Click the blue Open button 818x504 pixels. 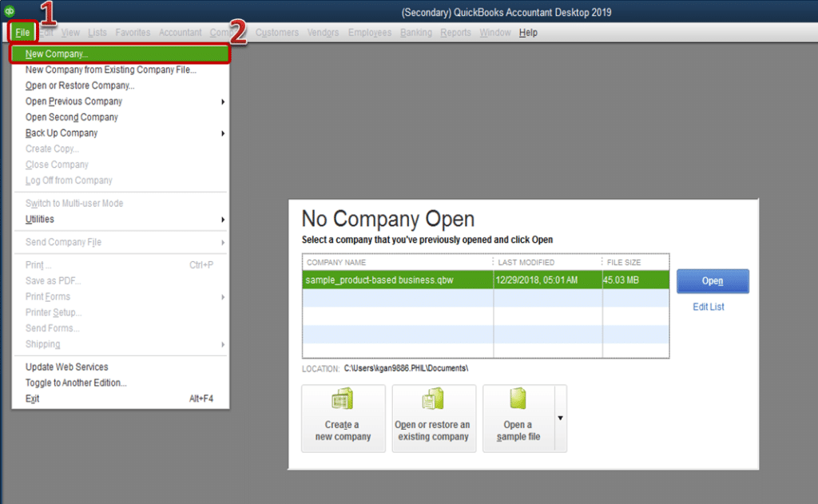pyautogui.click(x=712, y=280)
